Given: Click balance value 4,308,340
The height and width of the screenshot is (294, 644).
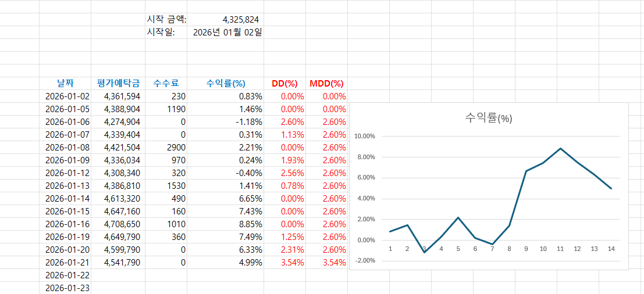Looking at the screenshot, I should pyautogui.click(x=122, y=173).
